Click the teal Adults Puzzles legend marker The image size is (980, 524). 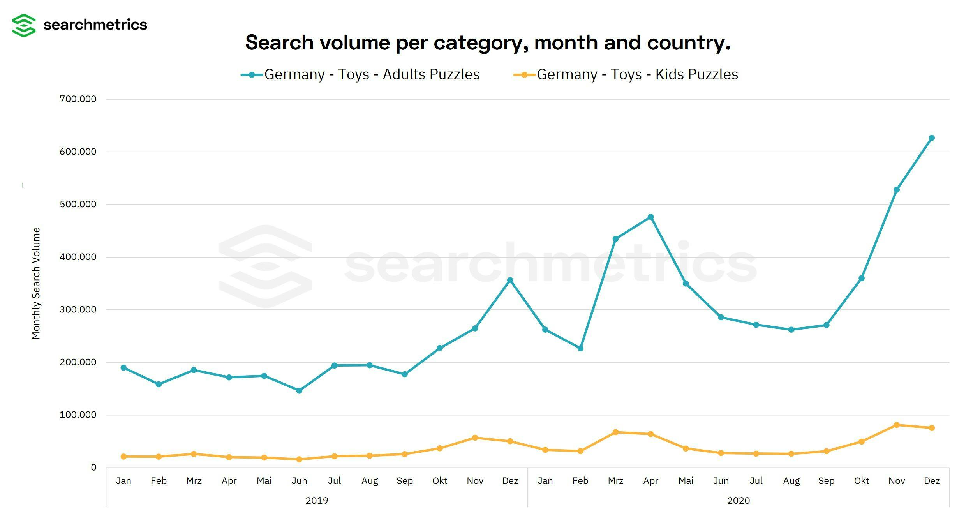(x=252, y=75)
